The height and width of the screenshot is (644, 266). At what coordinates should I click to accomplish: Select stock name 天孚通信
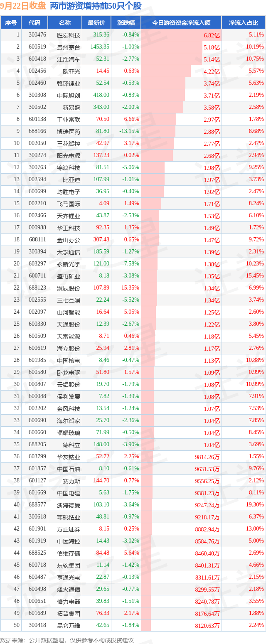[68, 252]
